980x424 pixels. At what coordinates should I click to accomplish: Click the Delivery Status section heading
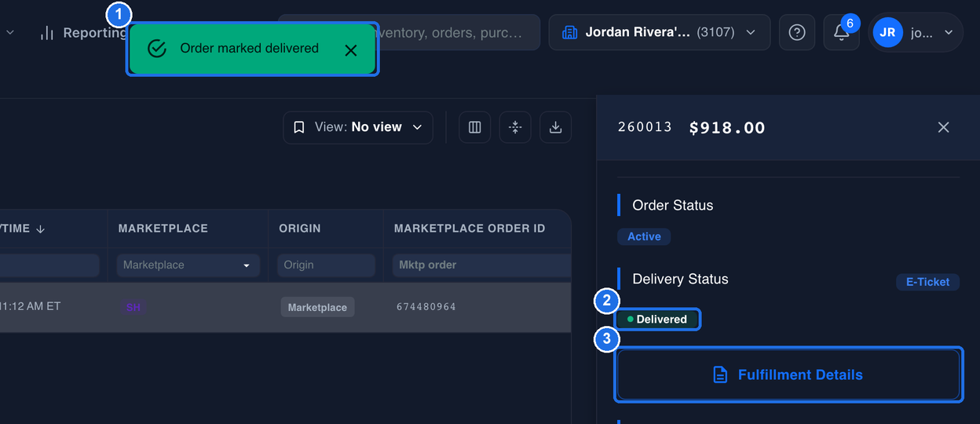click(x=680, y=279)
